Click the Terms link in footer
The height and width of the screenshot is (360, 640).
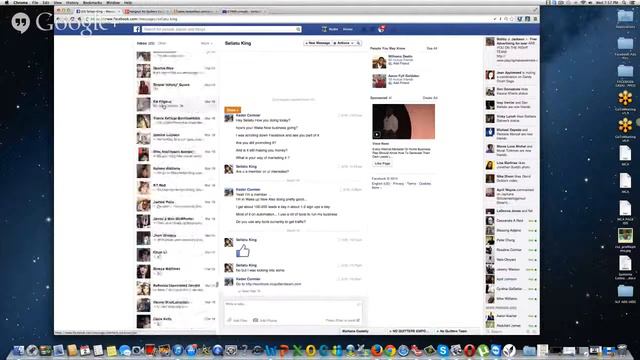tap(411, 184)
